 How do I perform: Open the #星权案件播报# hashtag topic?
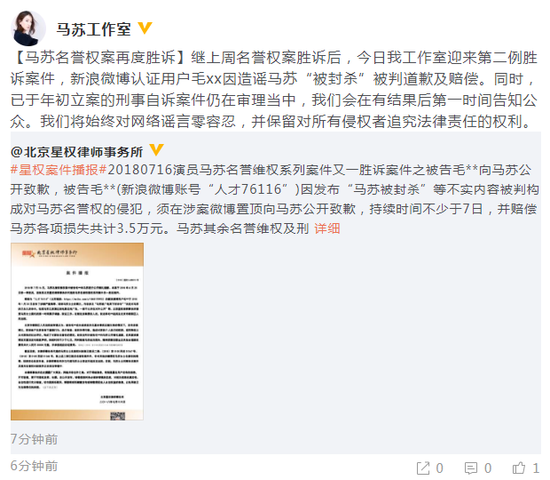59,170
